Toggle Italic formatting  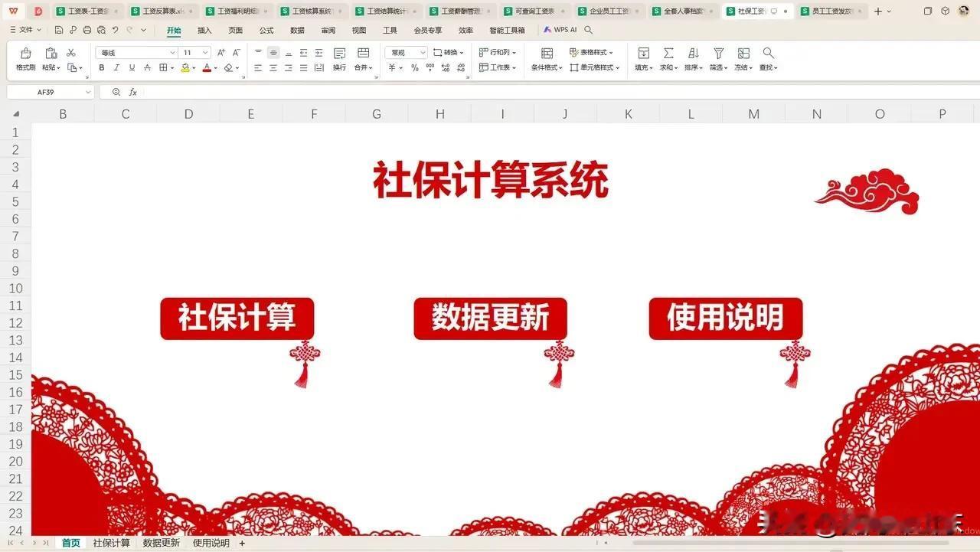116,68
